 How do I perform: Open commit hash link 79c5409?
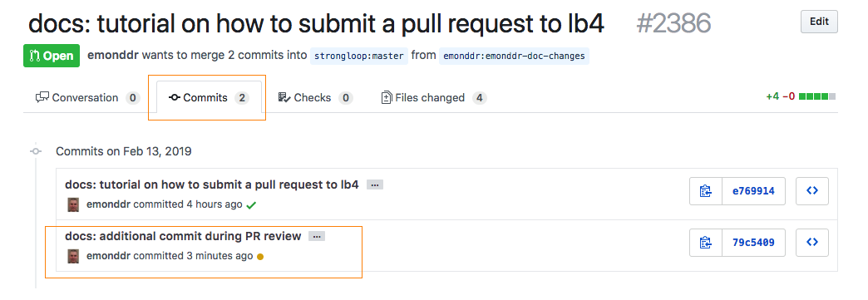tap(753, 243)
